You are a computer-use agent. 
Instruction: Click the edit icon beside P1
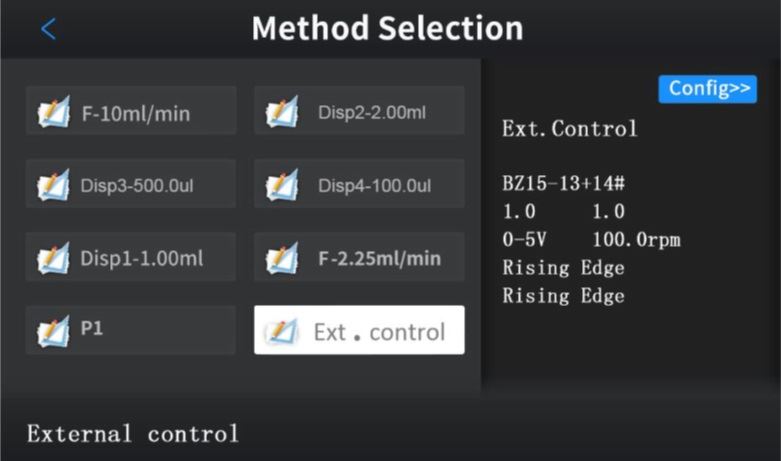click(x=54, y=331)
